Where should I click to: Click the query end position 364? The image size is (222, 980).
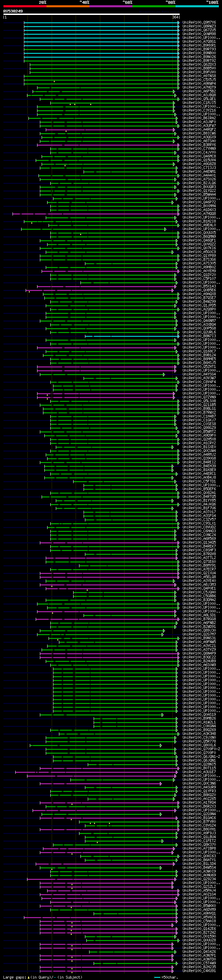pos(175,17)
